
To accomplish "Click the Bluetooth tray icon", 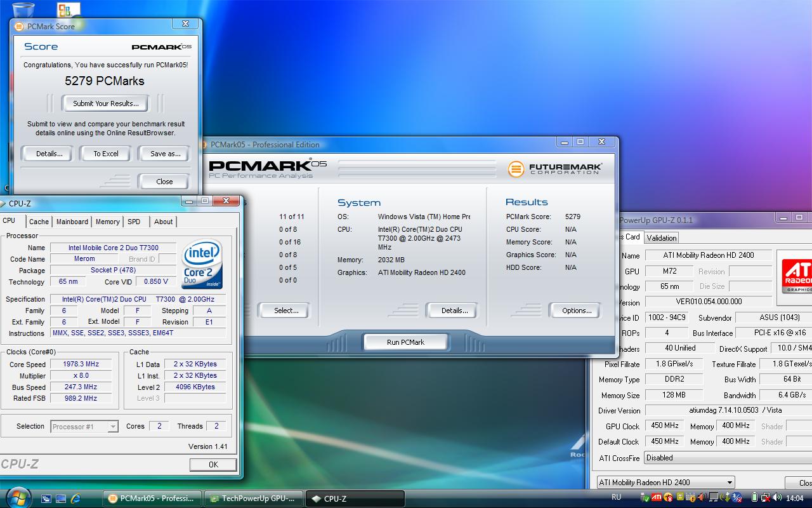I will 736,497.
